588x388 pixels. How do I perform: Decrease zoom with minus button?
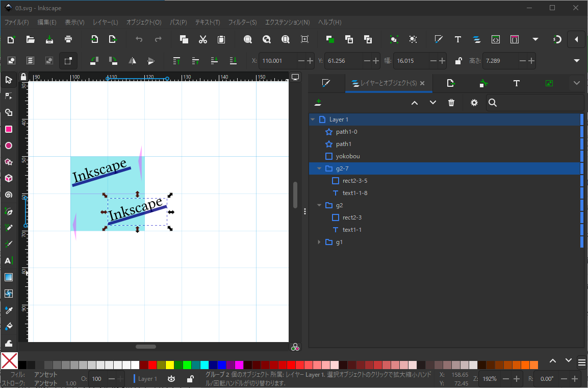coord(506,379)
